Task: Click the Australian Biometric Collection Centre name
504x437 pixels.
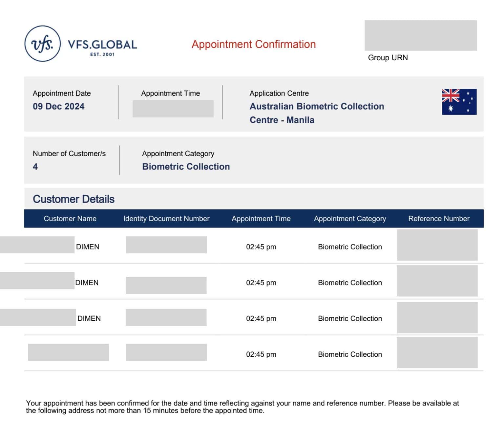Action: point(316,113)
